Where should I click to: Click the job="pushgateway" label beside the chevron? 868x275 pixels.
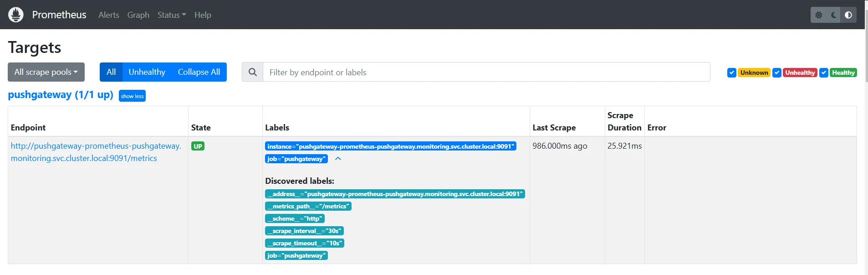296,159
